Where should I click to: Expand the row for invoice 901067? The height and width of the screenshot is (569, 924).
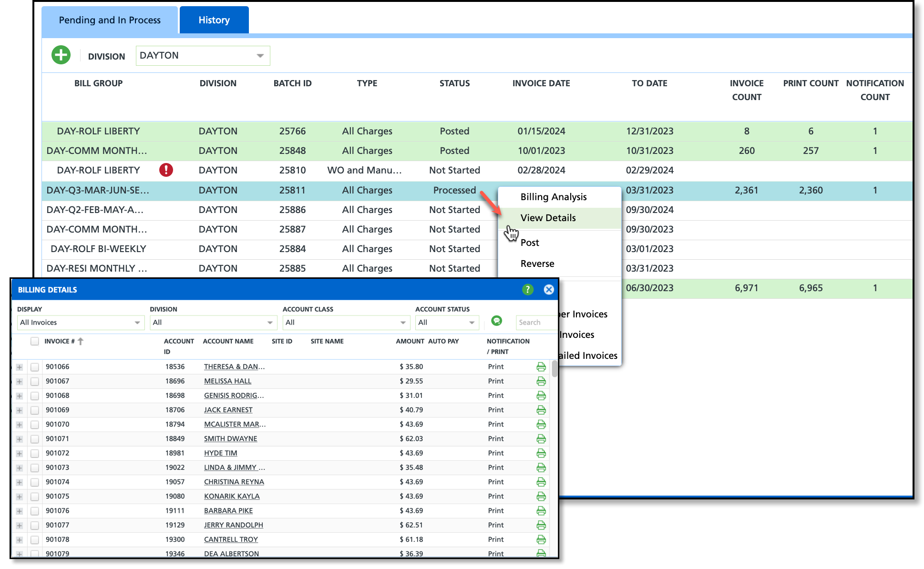point(20,381)
